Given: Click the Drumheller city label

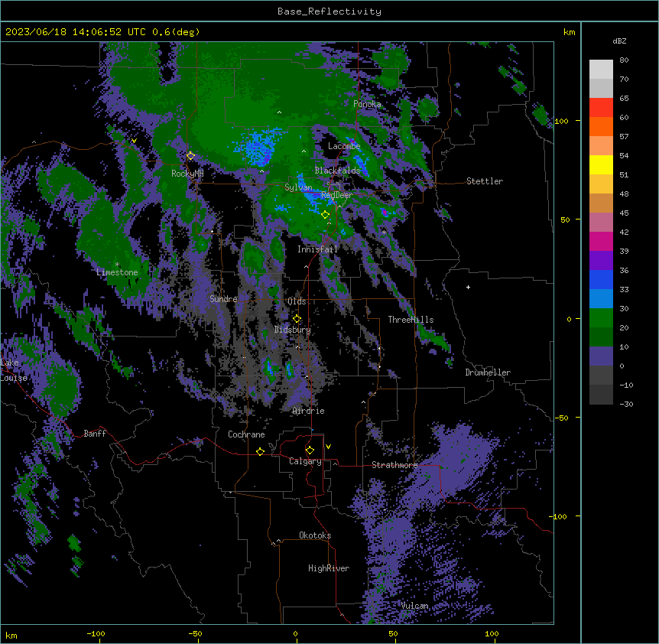Looking at the screenshot, I should (488, 372).
